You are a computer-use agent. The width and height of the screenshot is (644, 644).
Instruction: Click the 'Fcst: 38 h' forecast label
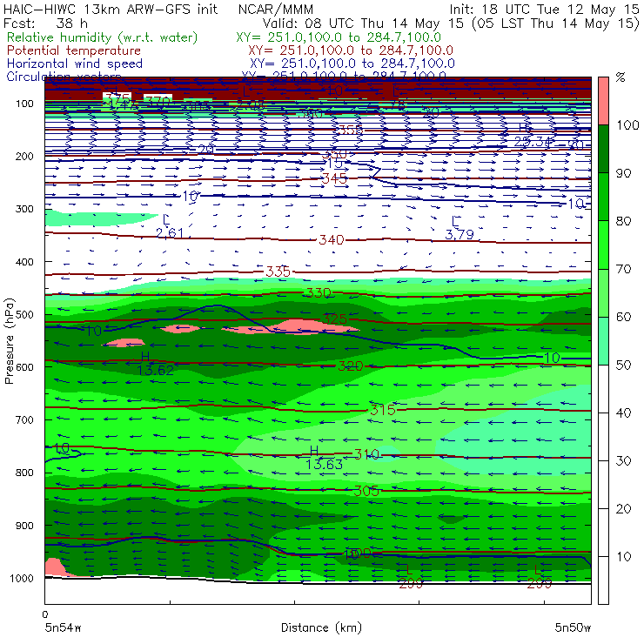(x=45, y=23)
